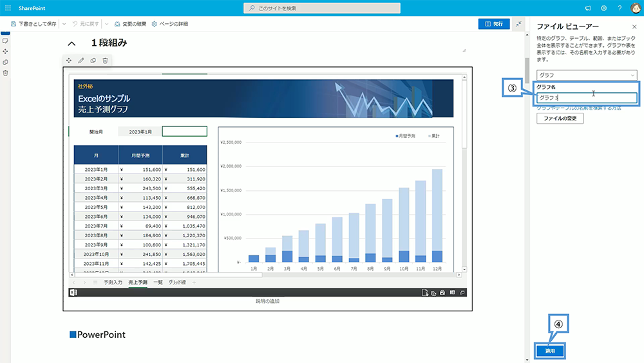Open the settings gear in header

[604, 8]
